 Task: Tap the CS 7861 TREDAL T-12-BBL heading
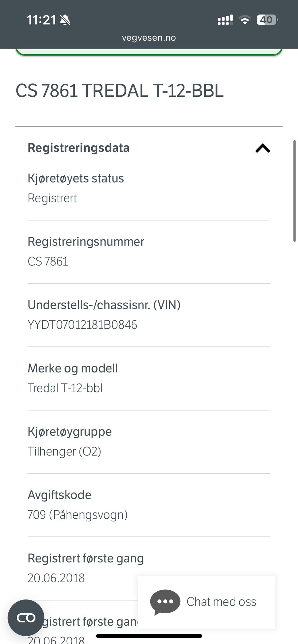tap(120, 91)
